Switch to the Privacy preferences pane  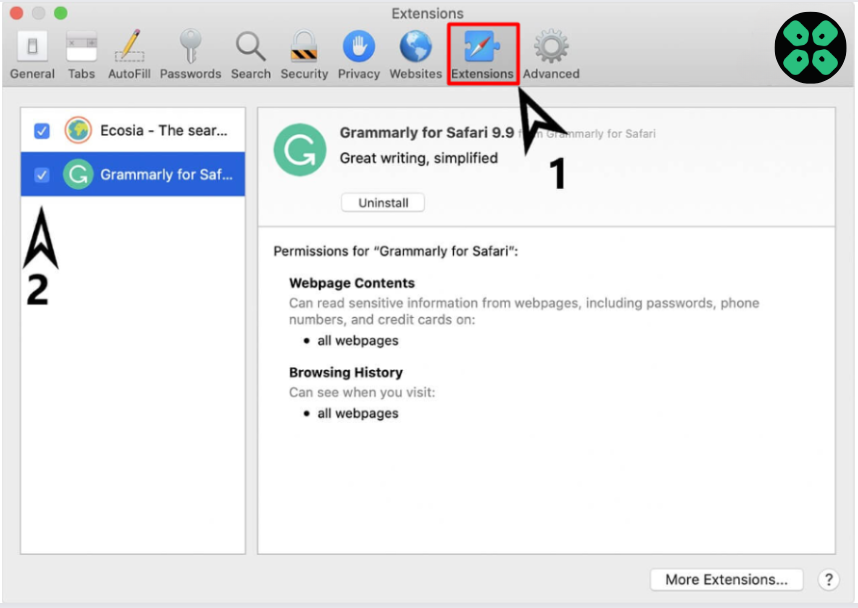(x=358, y=54)
